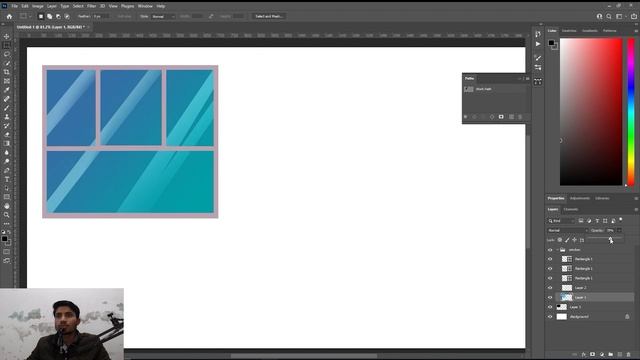Click Lock transparent pixels icon

pyautogui.click(x=560, y=240)
